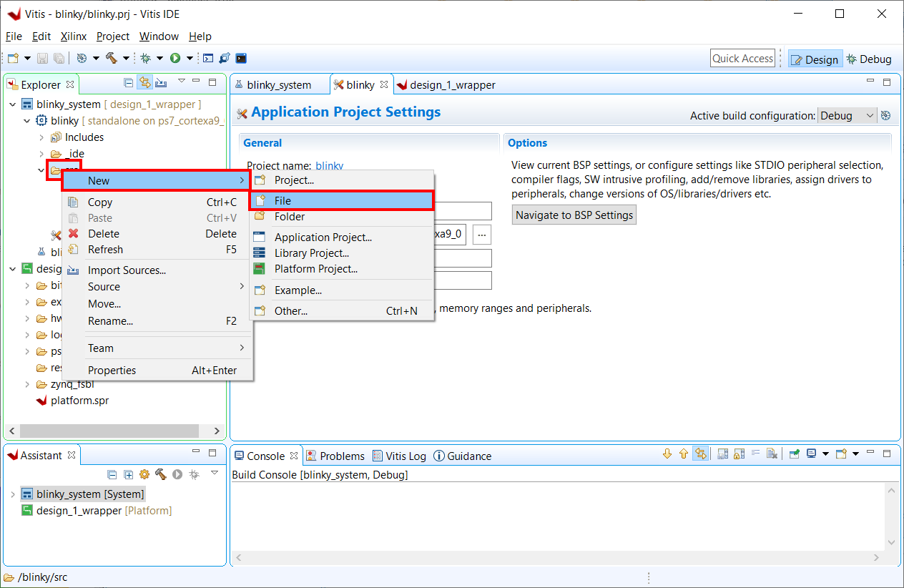Click the black Vitis shell terminal icon
This screenshot has width=904, height=588.
[241, 59]
